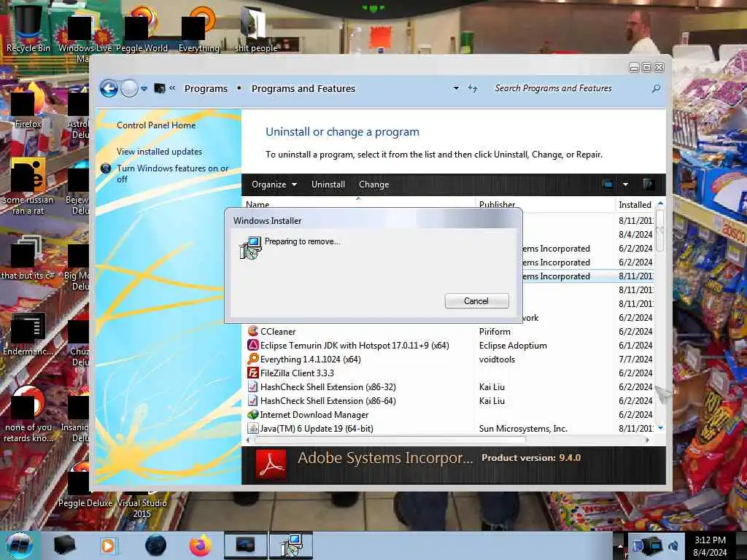Click the Change toolbar button
The image size is (747, 560).
373,184
